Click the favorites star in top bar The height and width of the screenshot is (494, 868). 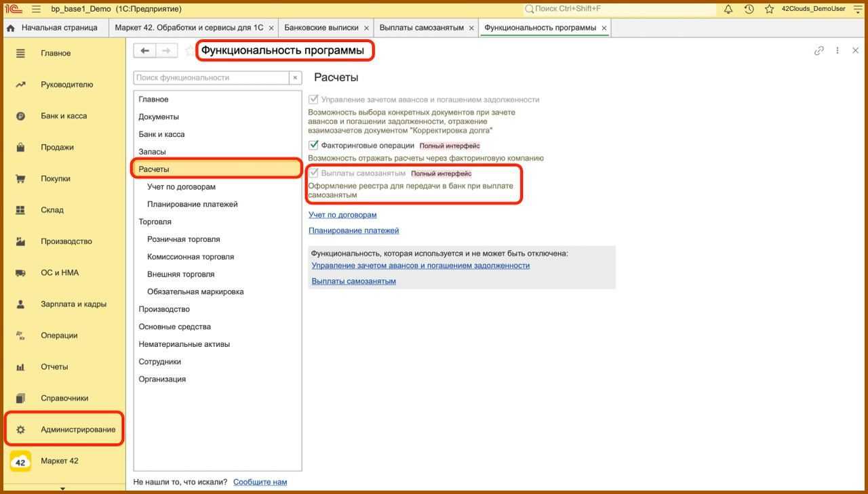pyautogui.click(x=769, y=9)
